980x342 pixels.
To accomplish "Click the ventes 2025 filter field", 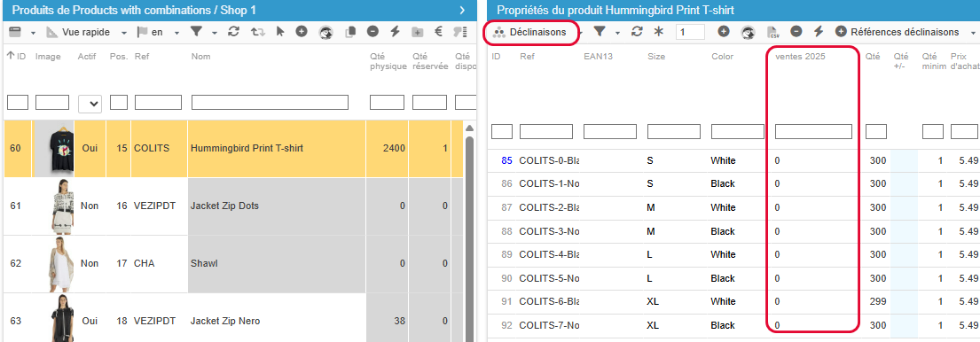I will point(813,131).
